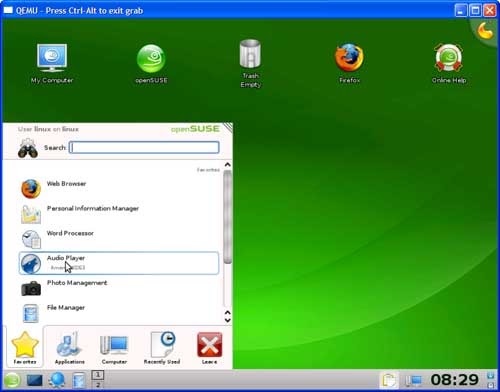This screenshot has width=500, height=392.
Task: Start the Audio Player entry
Action: click(119, 263)
